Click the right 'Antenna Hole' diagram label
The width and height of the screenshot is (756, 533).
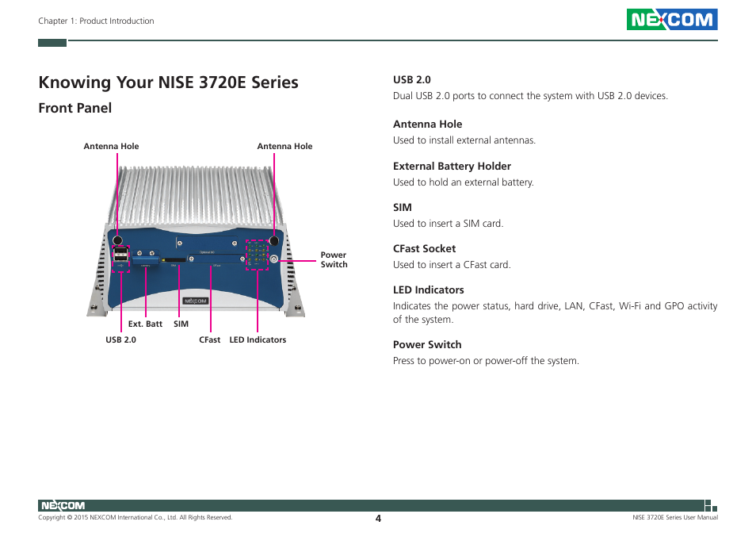click(284, 146)
